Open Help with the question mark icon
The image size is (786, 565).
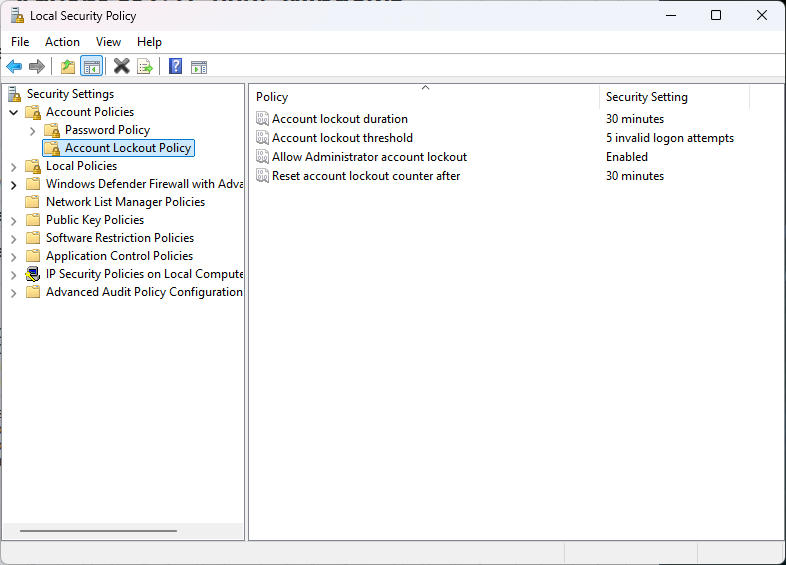point(176,67)
